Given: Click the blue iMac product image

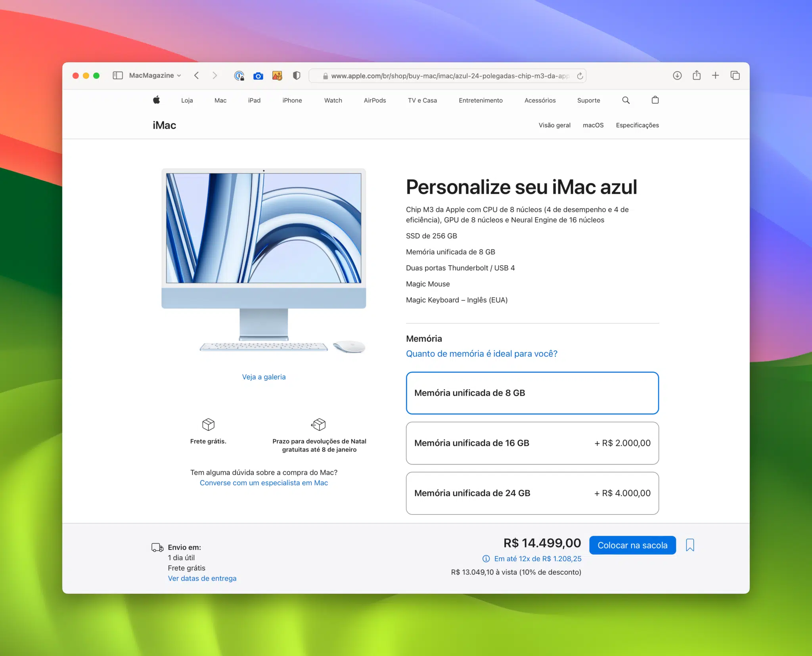Looking at the screenshot, I should point(264,260).
